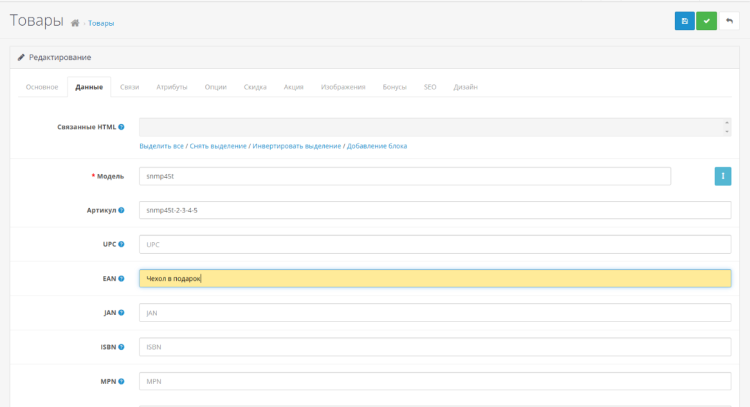750x407 pixels.
Task: Open the Атрибуты tab
Action: coord(171,87)
